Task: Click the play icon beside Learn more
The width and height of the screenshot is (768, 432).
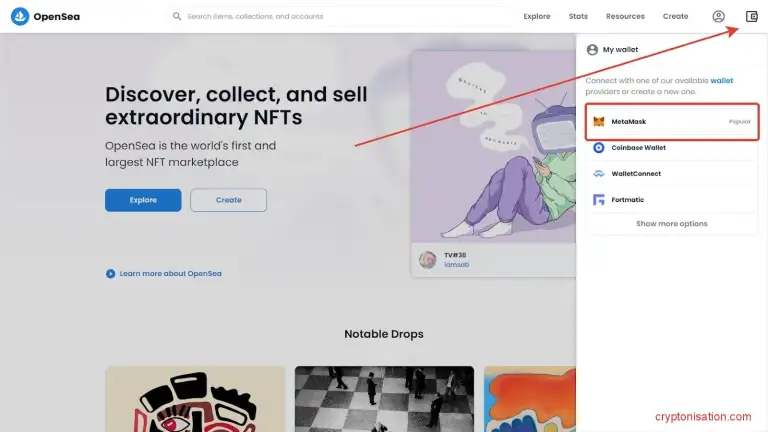Action: (x=110, y=273)
